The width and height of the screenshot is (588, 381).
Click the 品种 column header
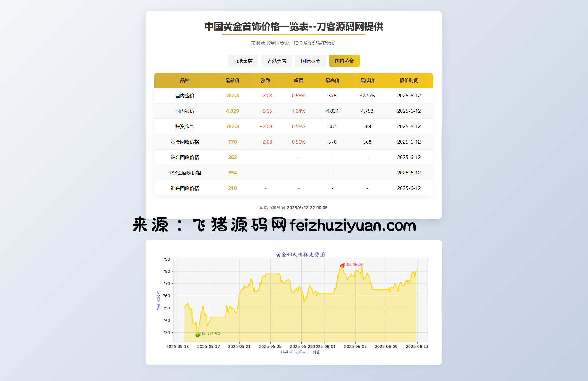tap(185, 80)
